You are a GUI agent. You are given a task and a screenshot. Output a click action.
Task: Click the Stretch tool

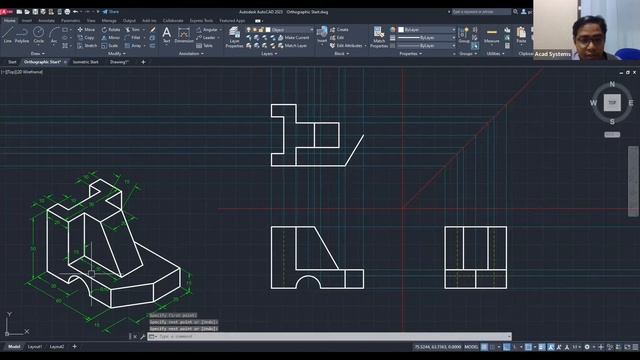[x=87, y=46]
